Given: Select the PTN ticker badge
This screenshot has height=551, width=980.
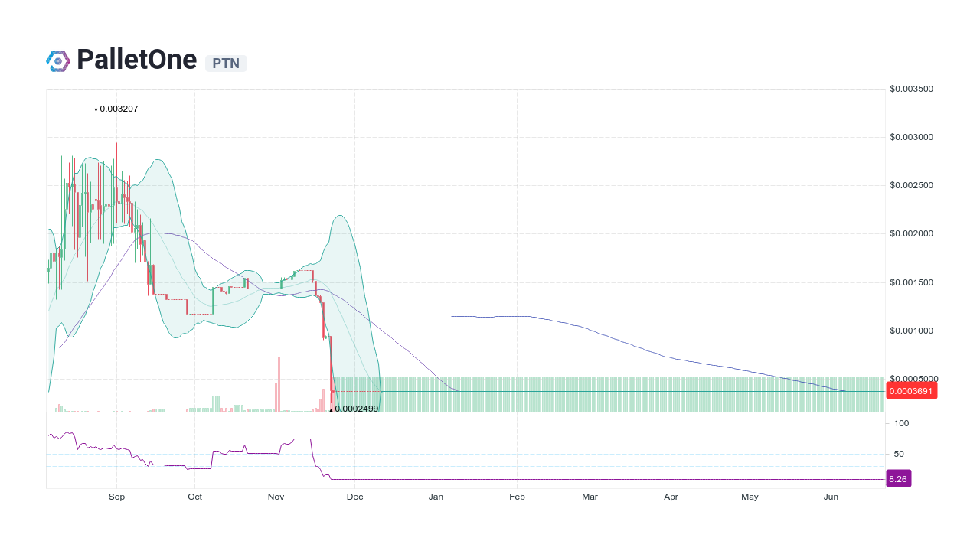Looking at the screenshot, I should [x=226, y=64].
